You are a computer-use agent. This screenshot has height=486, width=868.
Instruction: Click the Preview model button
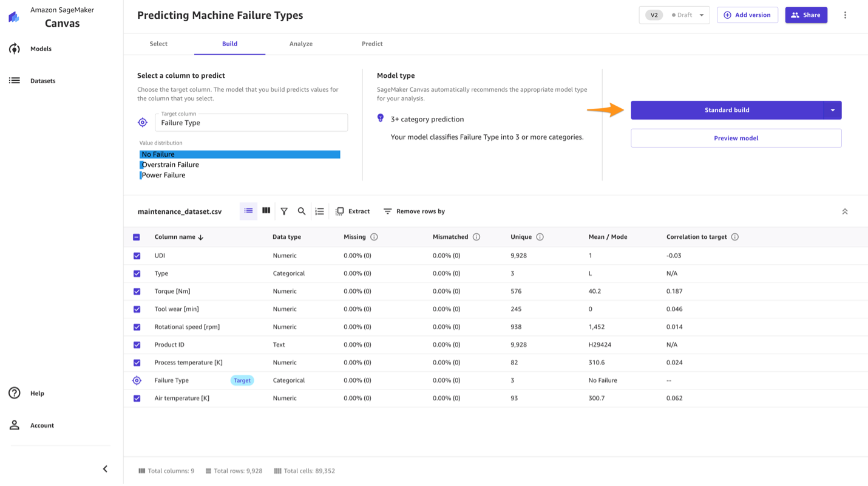coord(736,138)
